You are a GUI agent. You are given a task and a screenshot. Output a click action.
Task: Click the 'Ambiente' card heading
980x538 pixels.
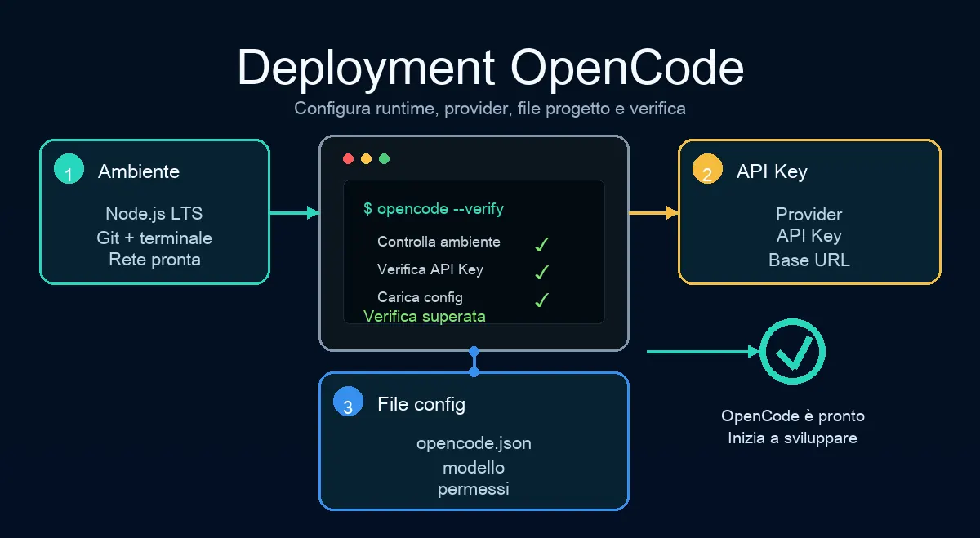139,171
